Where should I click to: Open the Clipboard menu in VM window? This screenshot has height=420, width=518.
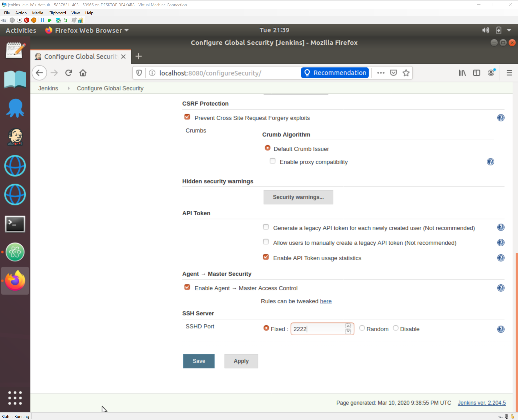pyautogui.click(x=57, y=13)
